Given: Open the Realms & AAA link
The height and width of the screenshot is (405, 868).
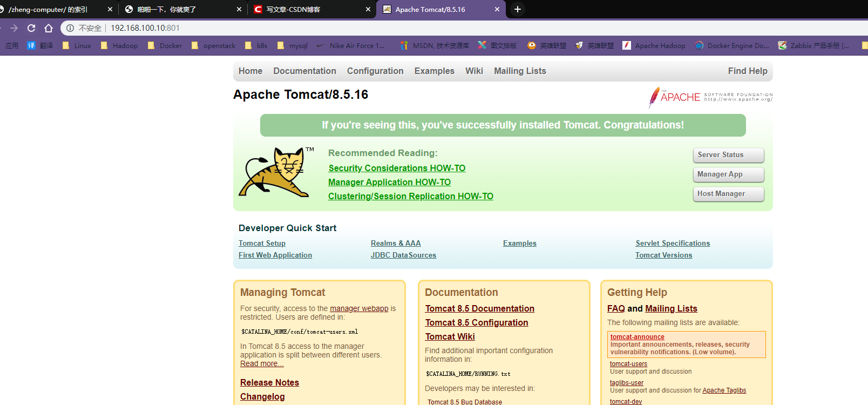Looking at the screenshot, I should pyautogui.click(x=396, y=244).
